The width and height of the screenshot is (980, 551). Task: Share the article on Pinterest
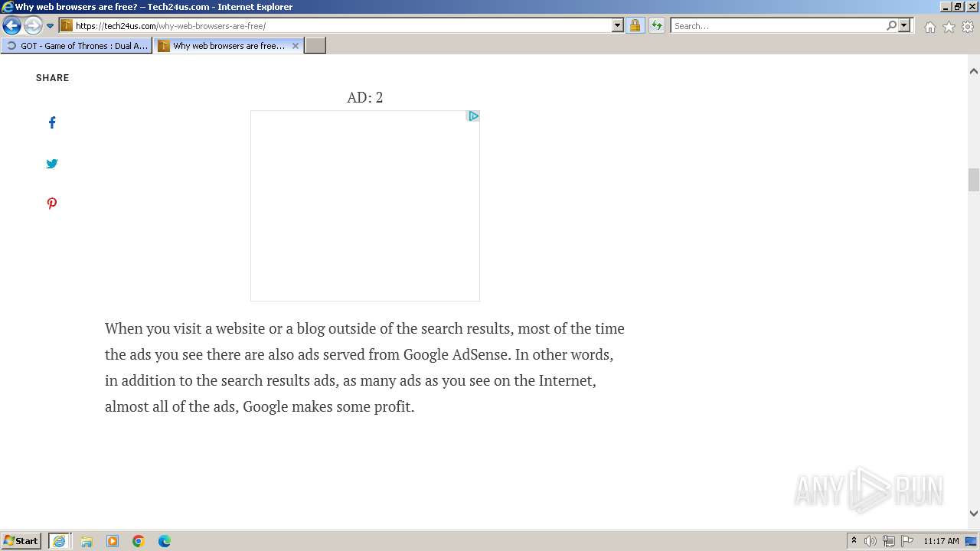point(52,204)
